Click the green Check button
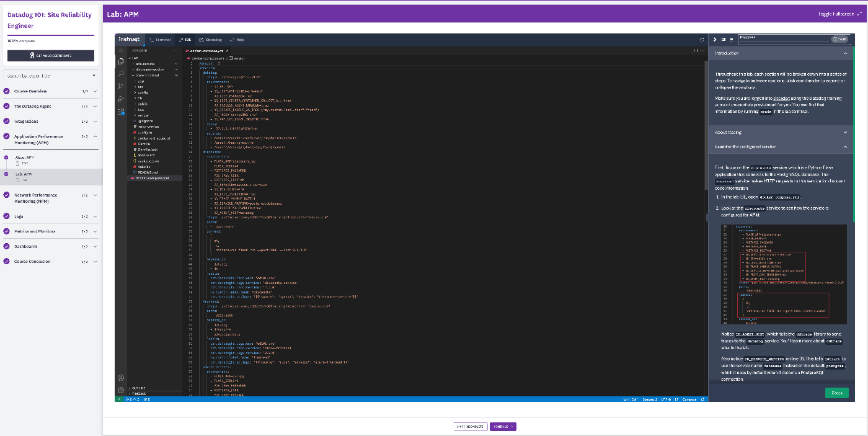Viewport: 868px width, 436px height. click(x=836, y=393)
